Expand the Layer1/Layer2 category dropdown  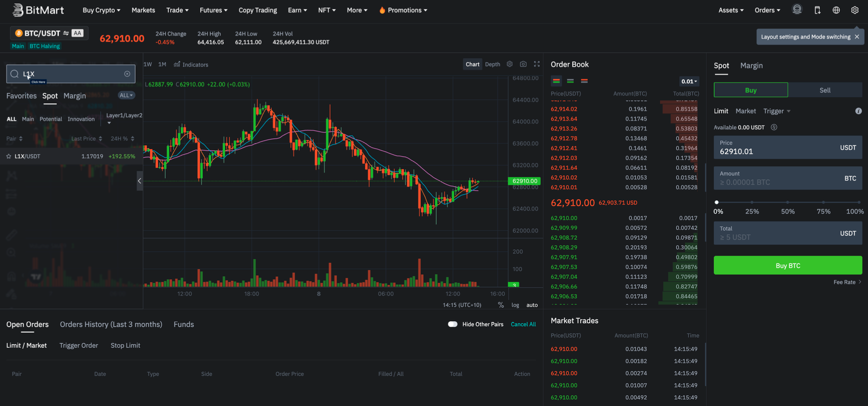[x=124, y=118]
